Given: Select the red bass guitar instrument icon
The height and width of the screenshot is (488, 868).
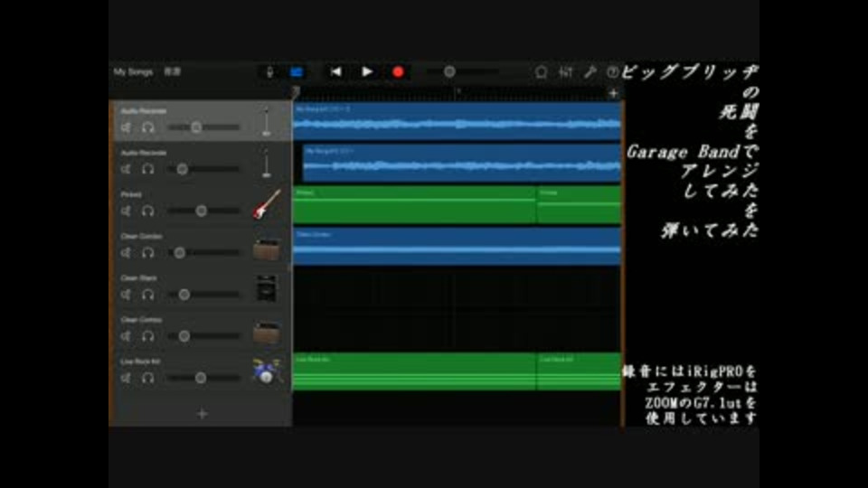Looking at the screenshot, I should [267, 205].
